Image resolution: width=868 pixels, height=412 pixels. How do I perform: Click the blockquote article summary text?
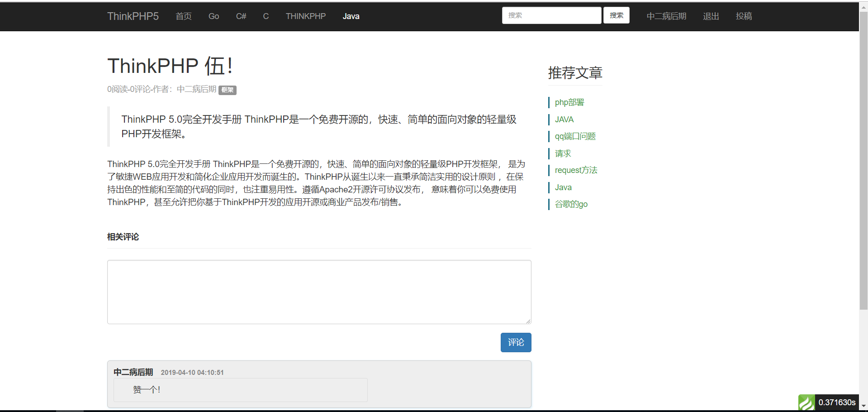319,126
